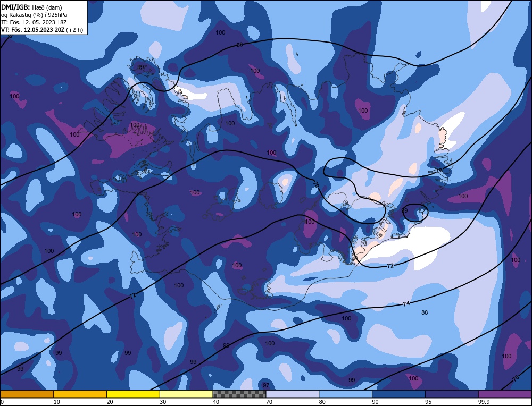Click the pale yellow 30–40 legend swatch
532x406 pixels.
(186, 394)
